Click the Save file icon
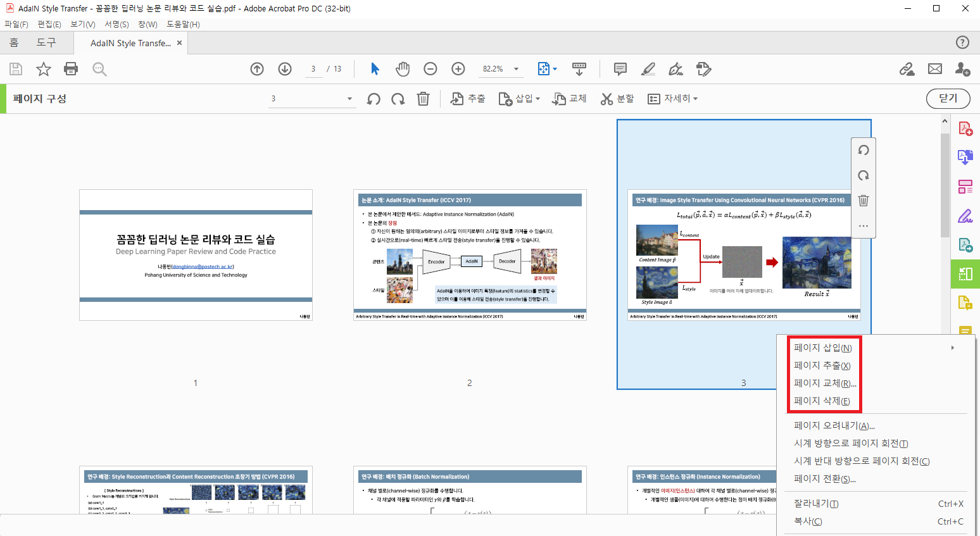Screen dimensions: 980x536 tap(16, 69)
